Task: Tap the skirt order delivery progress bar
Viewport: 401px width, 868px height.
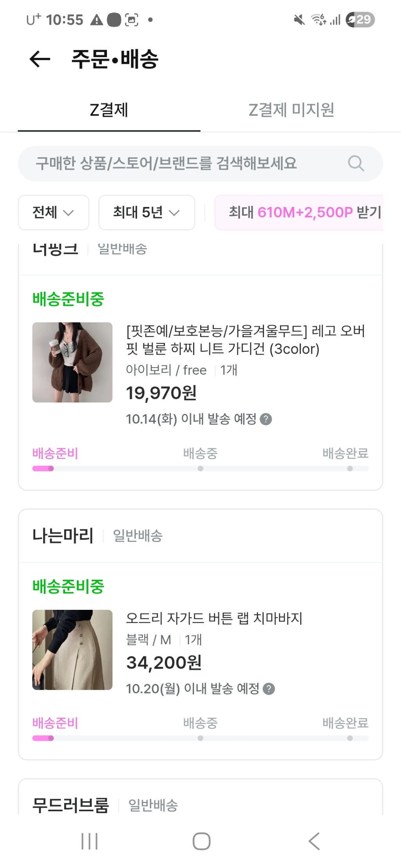Action: (x=200, y=738)
